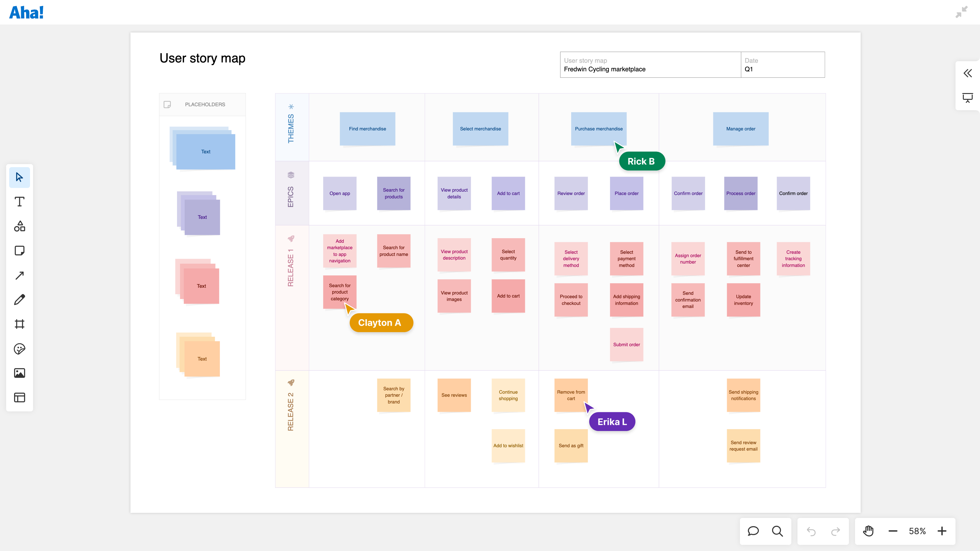
Task: Click the 58% zoom level indicator
Action: point(917,531)
